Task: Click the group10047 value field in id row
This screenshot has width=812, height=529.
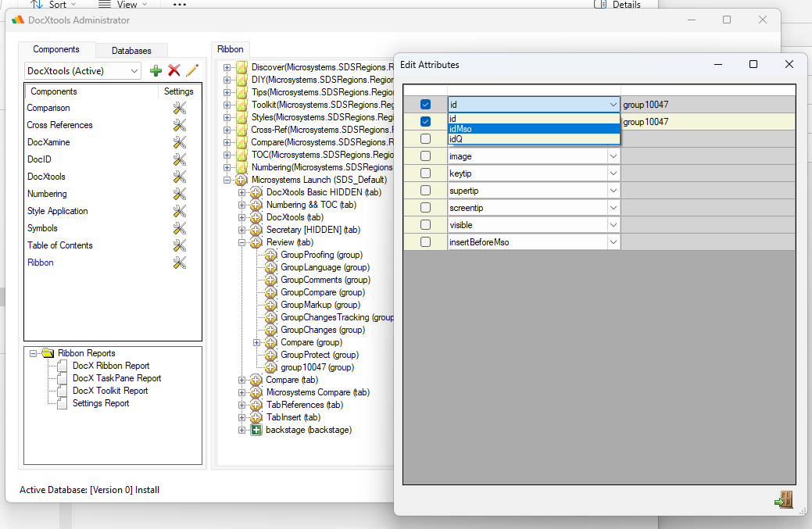Action: [x=708, y=105]
